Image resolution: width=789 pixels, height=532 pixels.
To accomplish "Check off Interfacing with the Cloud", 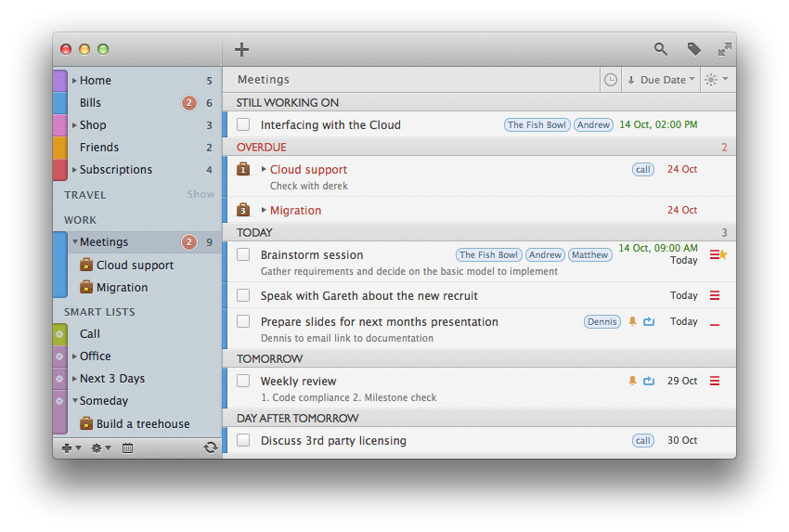I will [x=243, y=124].
